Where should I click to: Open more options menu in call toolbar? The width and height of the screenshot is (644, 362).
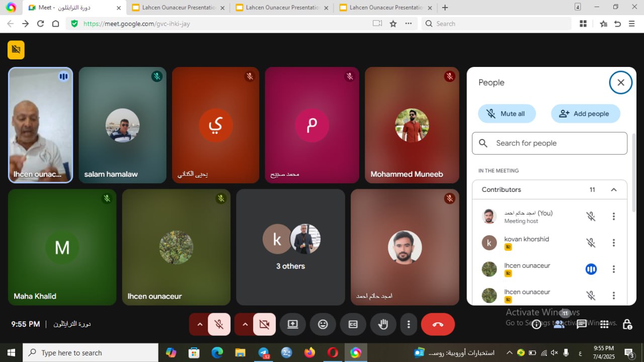tap(409, 324)
